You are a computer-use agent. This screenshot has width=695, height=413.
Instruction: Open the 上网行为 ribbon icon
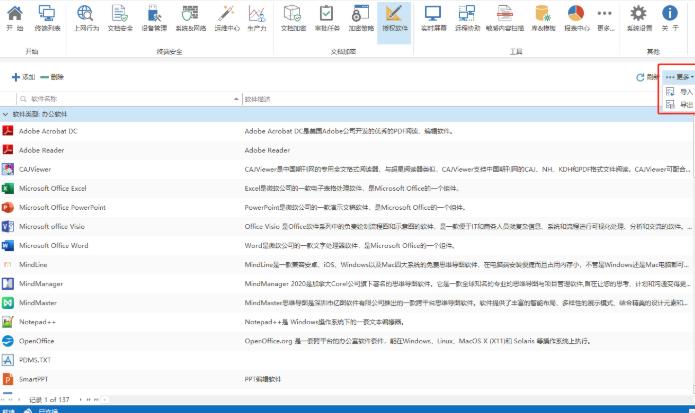tap(87, 18)
